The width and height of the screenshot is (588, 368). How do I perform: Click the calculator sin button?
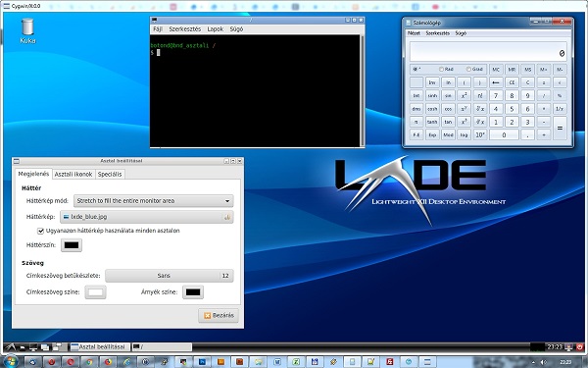(x=448, y=95)
